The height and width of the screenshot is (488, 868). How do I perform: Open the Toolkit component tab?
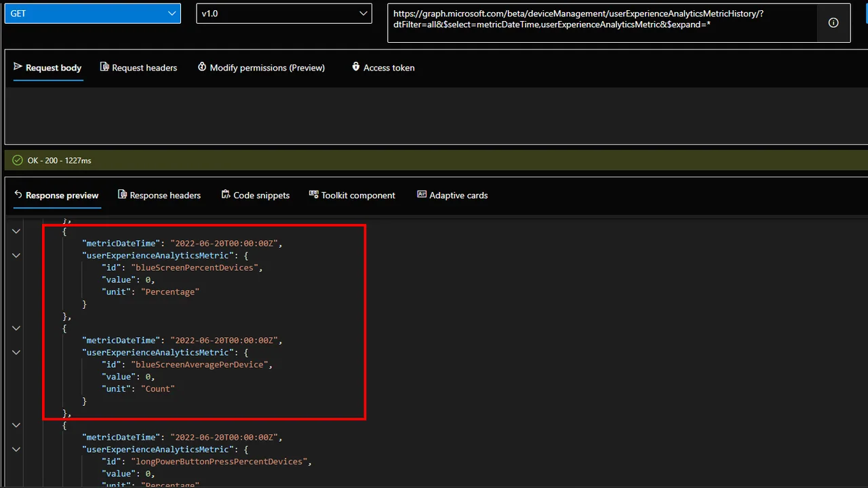[x=352, y=195]
